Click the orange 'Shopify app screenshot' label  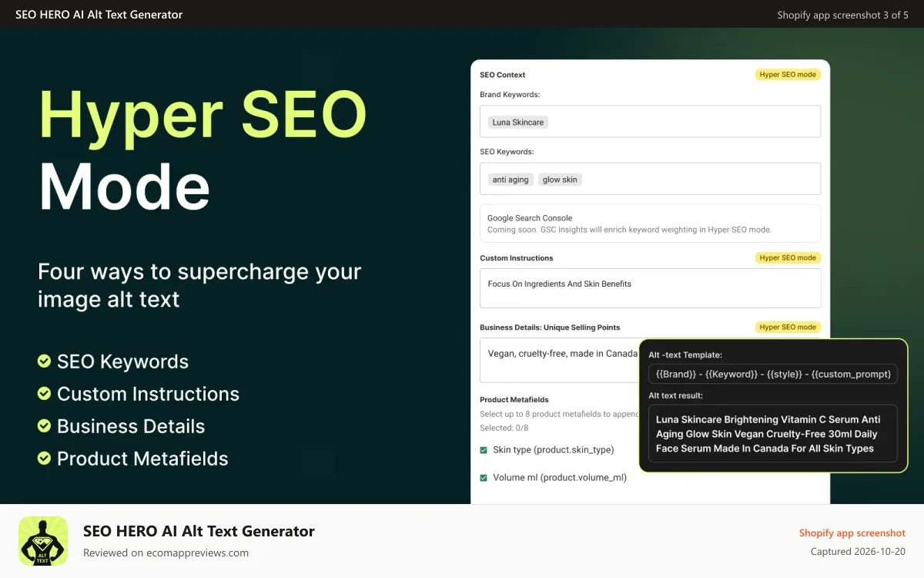(x=852, y=533)
